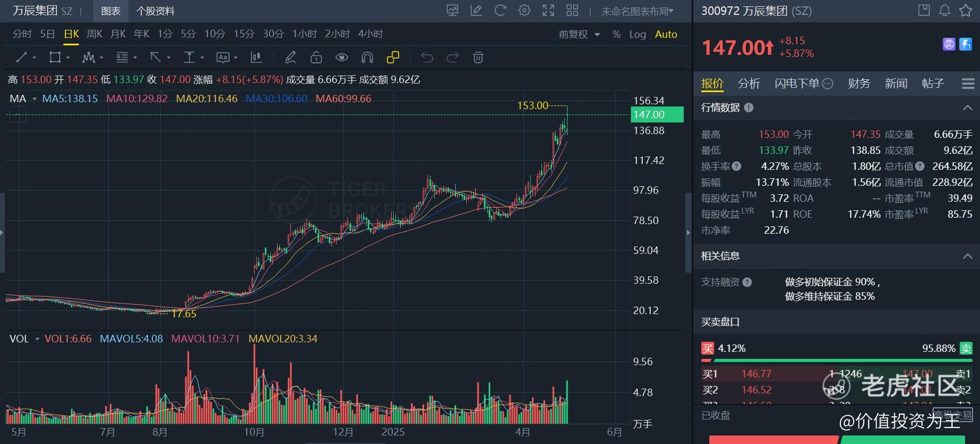Select the 15分 timeframe
Viewport: 980px width, 444px height.
(x=244, y=34)
